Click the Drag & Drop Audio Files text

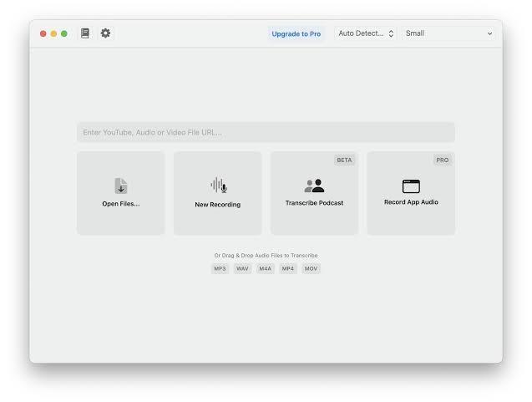pos(266,256)
